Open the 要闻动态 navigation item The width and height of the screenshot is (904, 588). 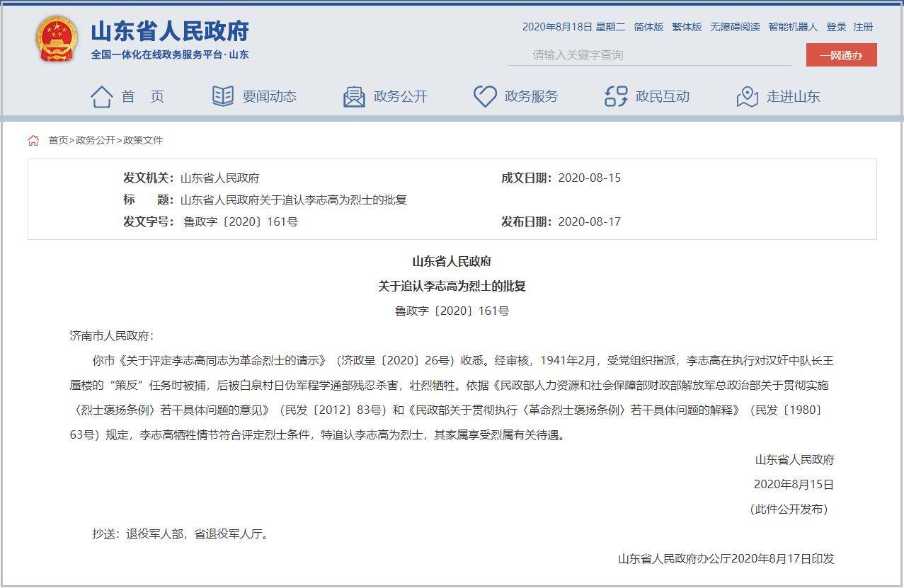270,97
